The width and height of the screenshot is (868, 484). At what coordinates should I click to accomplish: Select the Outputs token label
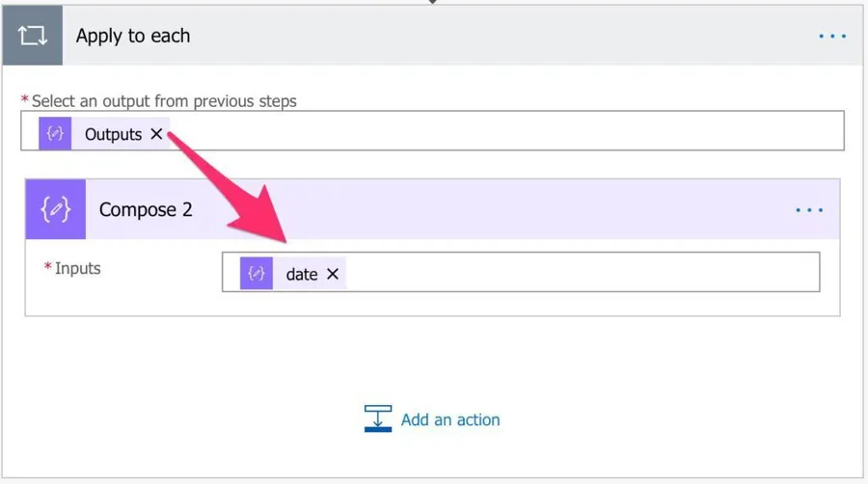113,135
